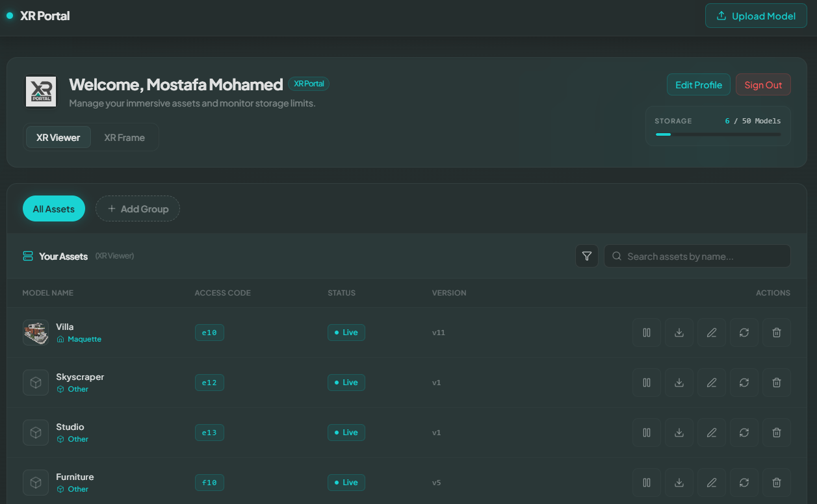Image resolution: width=817 pixels, height=504 pixels.
Task: Copy the access code e13
Action: tap(209, 433)
